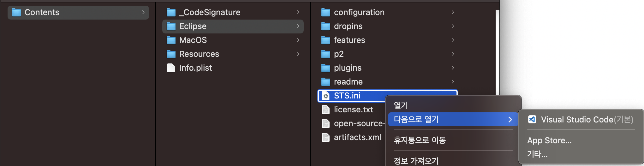Screen dimensions: 644x166
Task: Click the Eclipse row chevron
Action: tap(298, 26)
